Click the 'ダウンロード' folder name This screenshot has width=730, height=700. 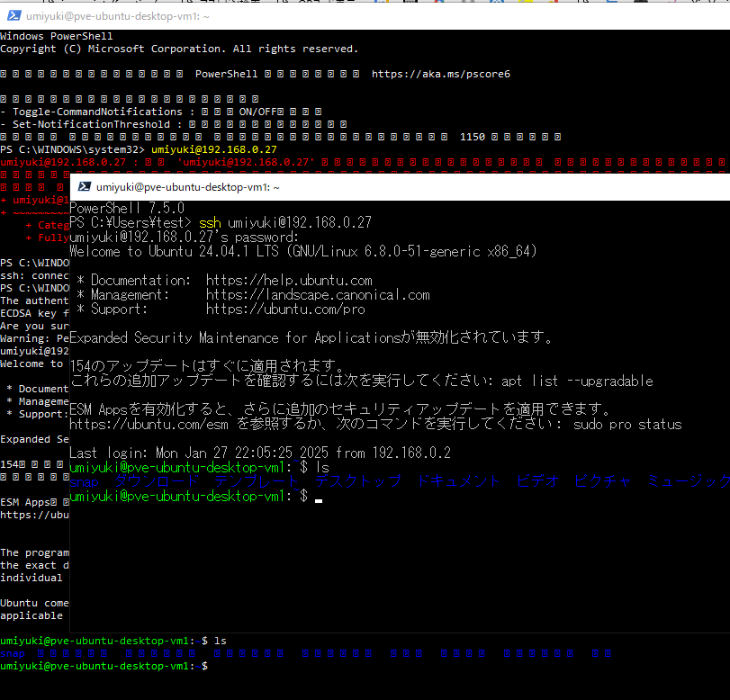pos(157,481)
